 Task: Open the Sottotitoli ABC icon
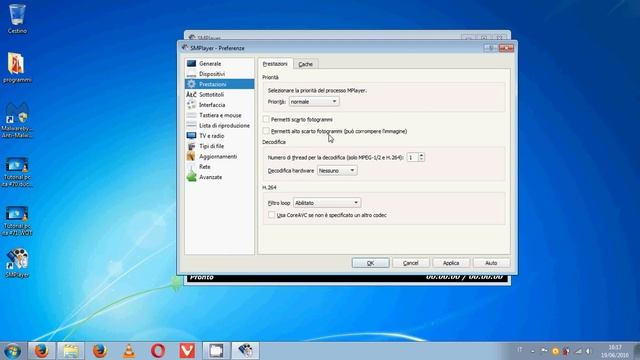click(191, 95)
